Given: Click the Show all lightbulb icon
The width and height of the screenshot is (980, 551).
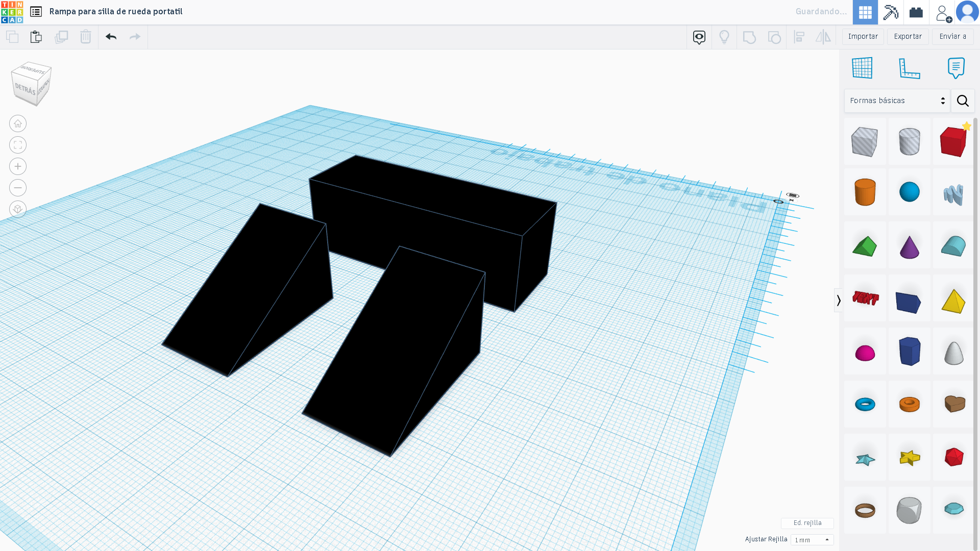Looking at the screenshot, I should pos(724,37).
